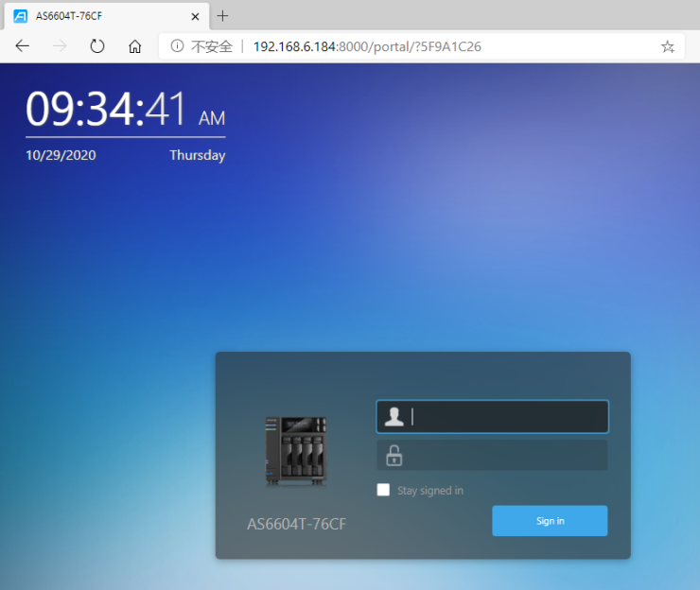Screen dimensions: 700x590
Task: Go back using the browser back arrow
Action: [22, 46]
